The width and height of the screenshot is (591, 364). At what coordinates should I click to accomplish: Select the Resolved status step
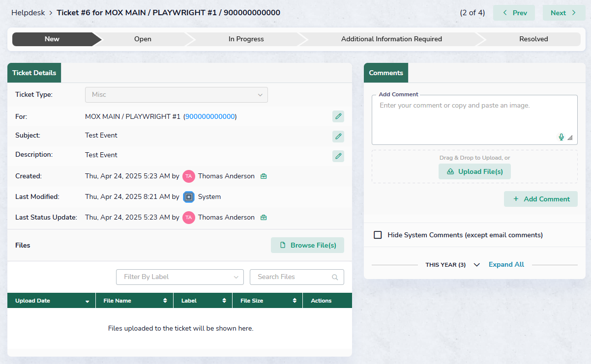point(533,39)
